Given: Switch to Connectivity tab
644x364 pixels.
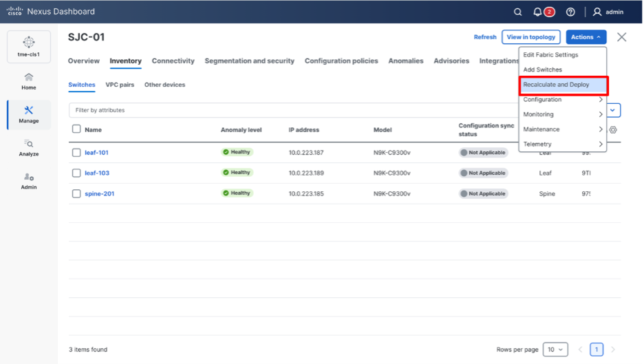Looking at the screenshot, I should (173, 61).
